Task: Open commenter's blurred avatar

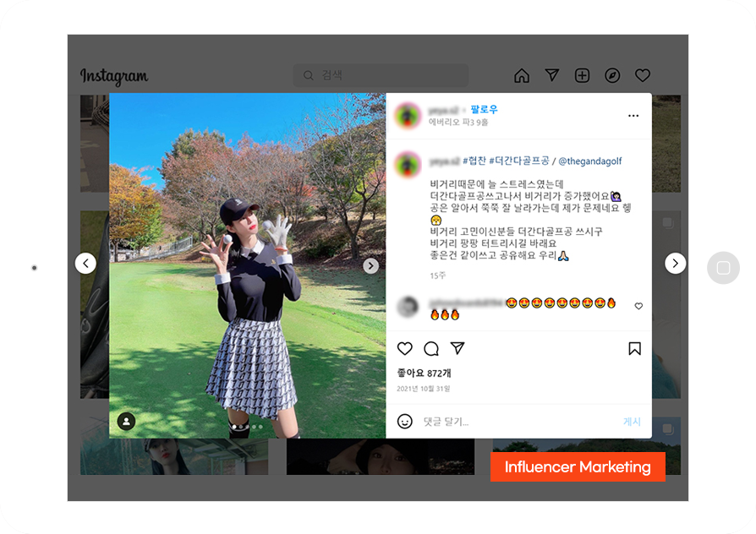Action: click(x=408, y=307)
